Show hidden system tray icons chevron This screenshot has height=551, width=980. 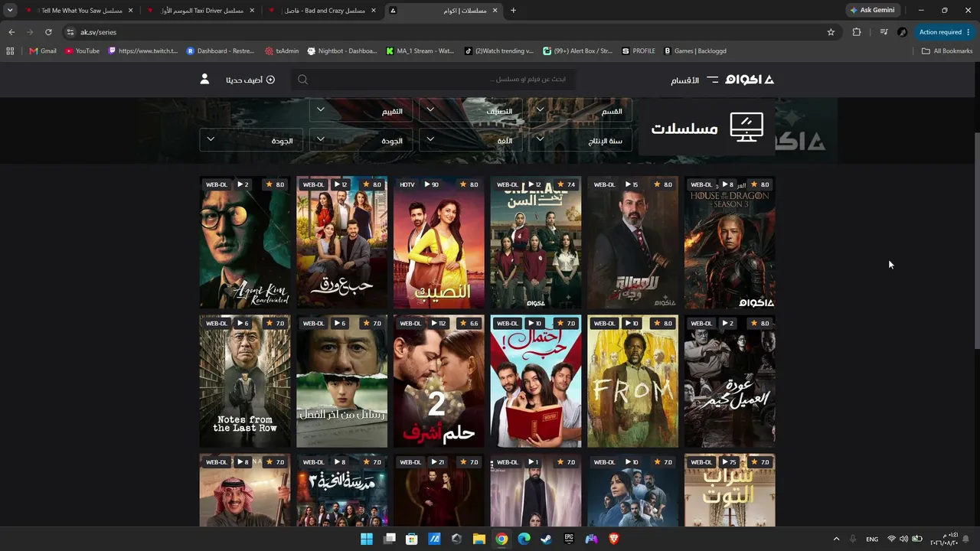click(836, 539)
